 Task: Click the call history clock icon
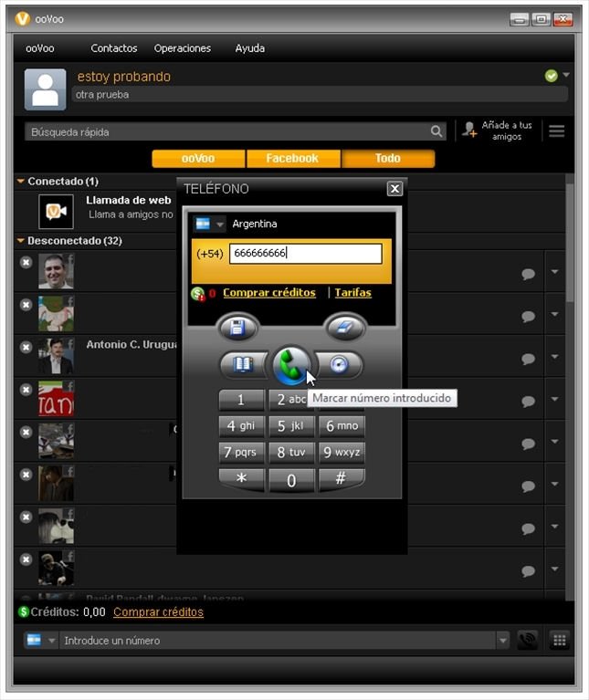(x=339, y=365)
